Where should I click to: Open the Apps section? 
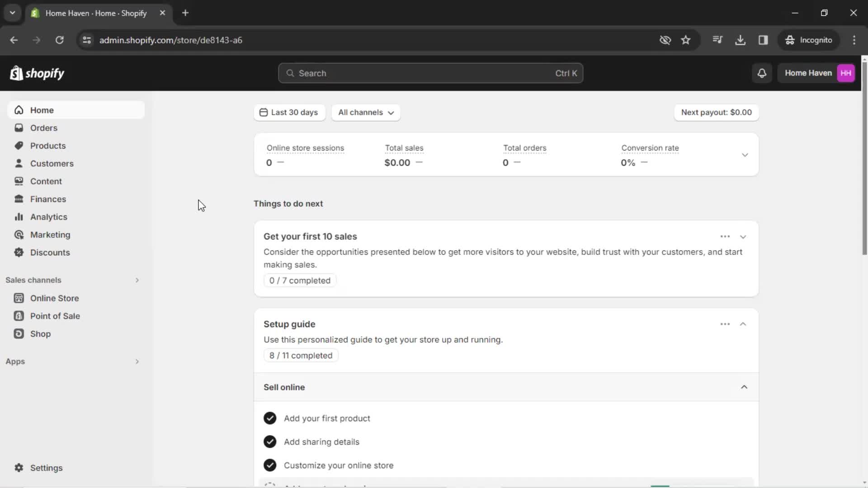click(15, 361)
